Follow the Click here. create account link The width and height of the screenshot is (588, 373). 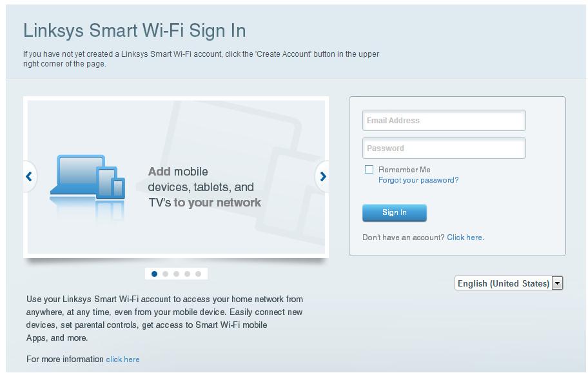465,237
